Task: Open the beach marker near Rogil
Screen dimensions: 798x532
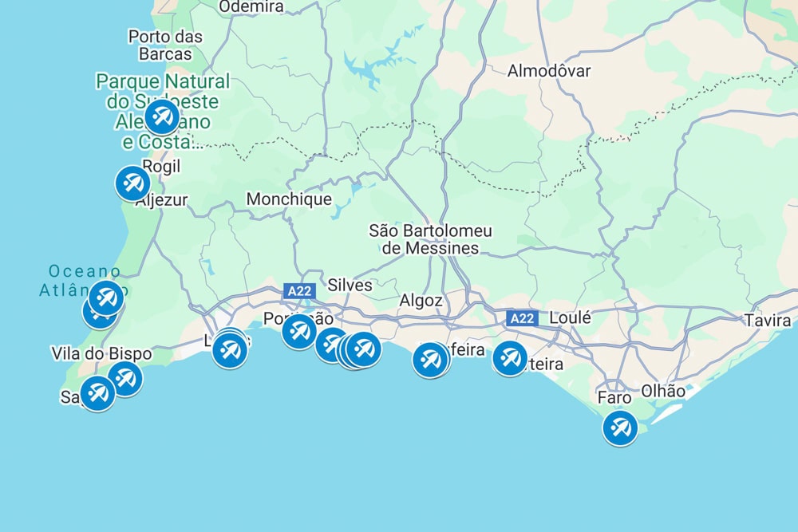Action: pyautogui.click(x=132, y=183)
